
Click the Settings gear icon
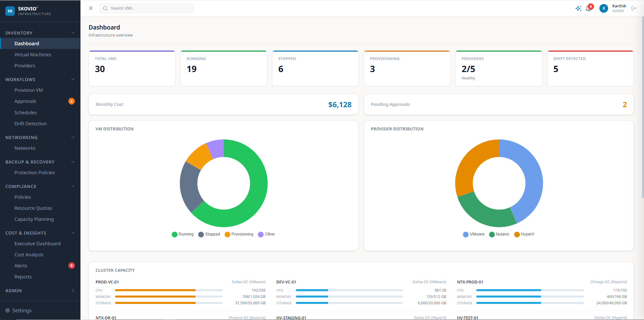click(8, 310)
